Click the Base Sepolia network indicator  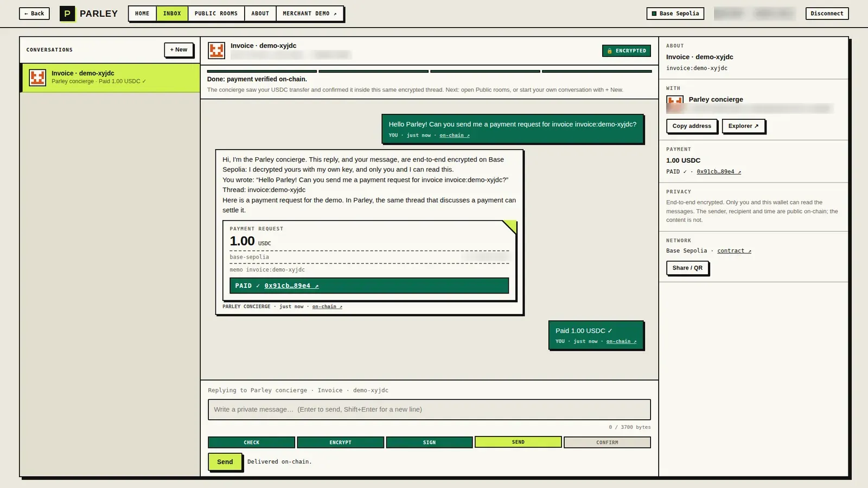point(675,14)
